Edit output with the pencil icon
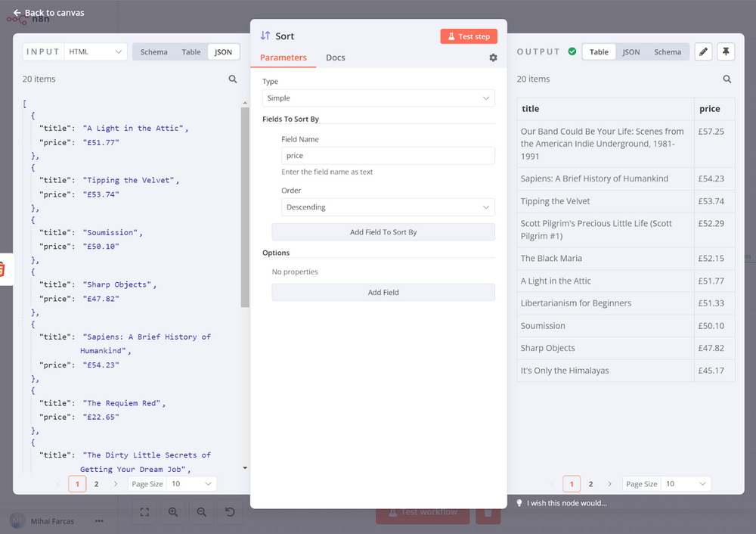Screen dimensions: 756x534 [703, 51]
